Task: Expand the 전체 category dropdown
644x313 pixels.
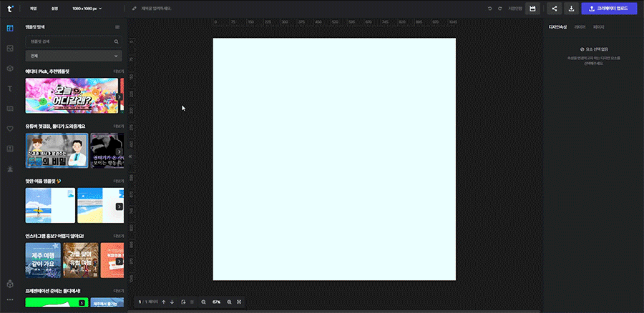Action: (73, 55)
